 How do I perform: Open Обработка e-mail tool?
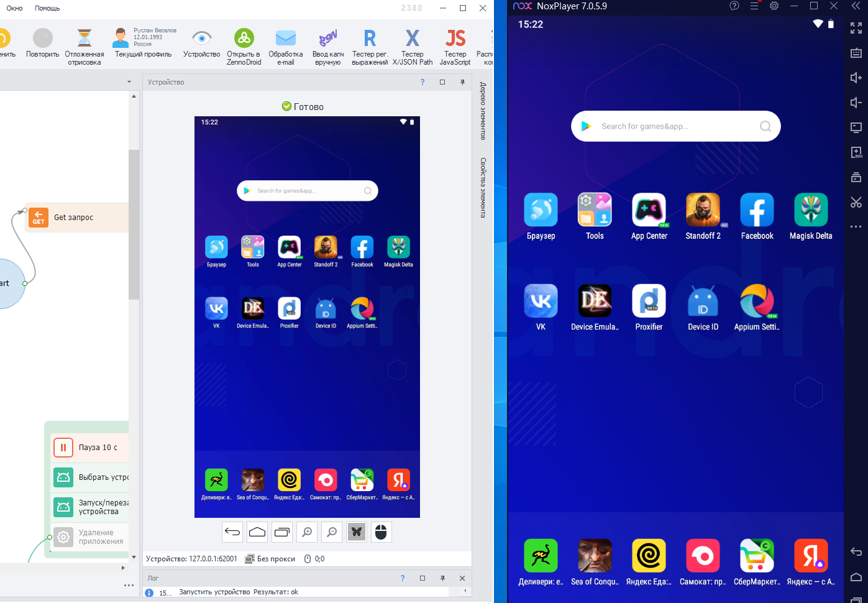coord(286,47)
